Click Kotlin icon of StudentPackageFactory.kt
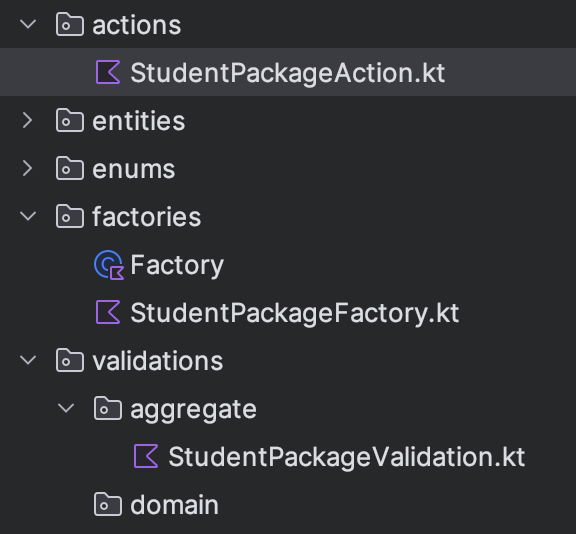The width and height of the screenshot is (576, 534). coord(108,312)
